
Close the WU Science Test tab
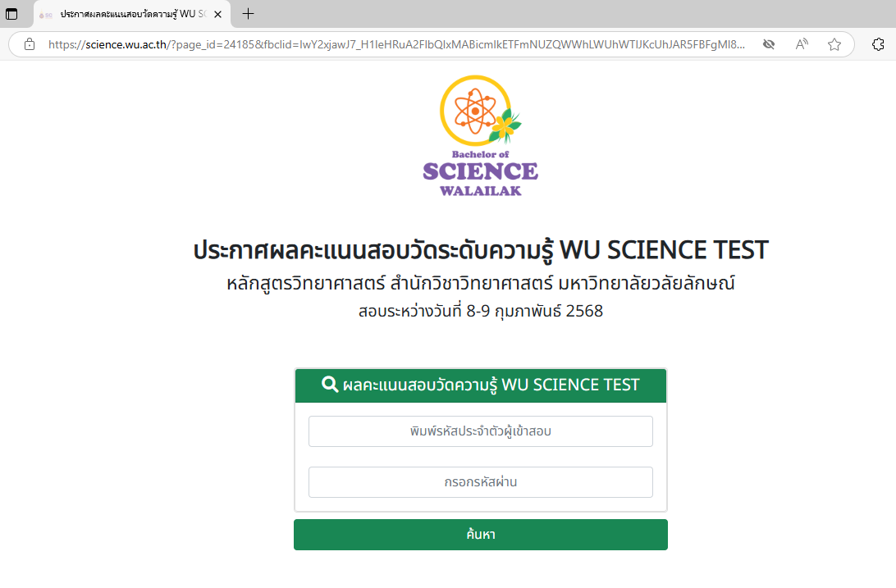tap(217, 15)
